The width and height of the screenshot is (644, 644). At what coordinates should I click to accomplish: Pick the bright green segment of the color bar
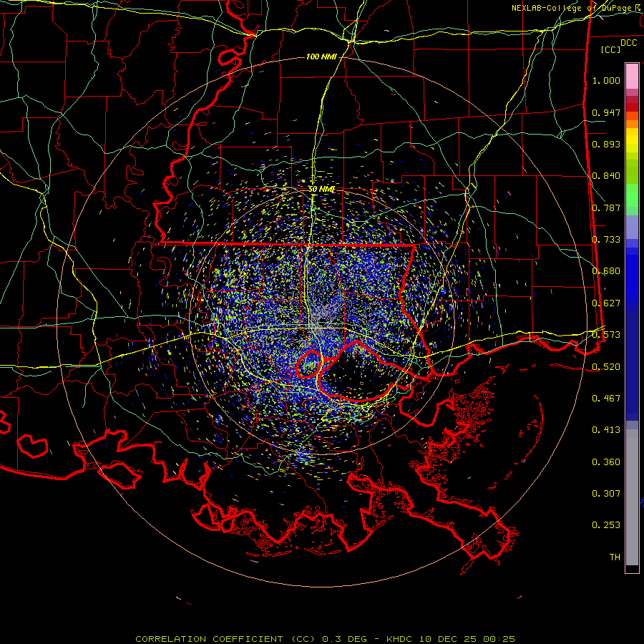pyautogui.click(x=632, y=195)
